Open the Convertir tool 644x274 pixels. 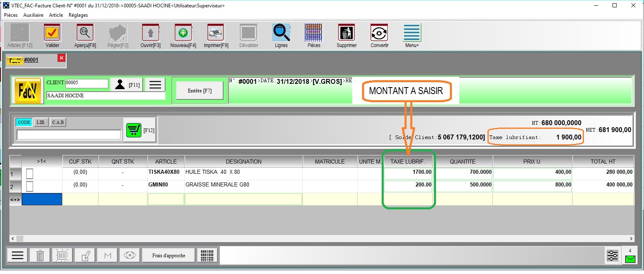coord(379,33)
